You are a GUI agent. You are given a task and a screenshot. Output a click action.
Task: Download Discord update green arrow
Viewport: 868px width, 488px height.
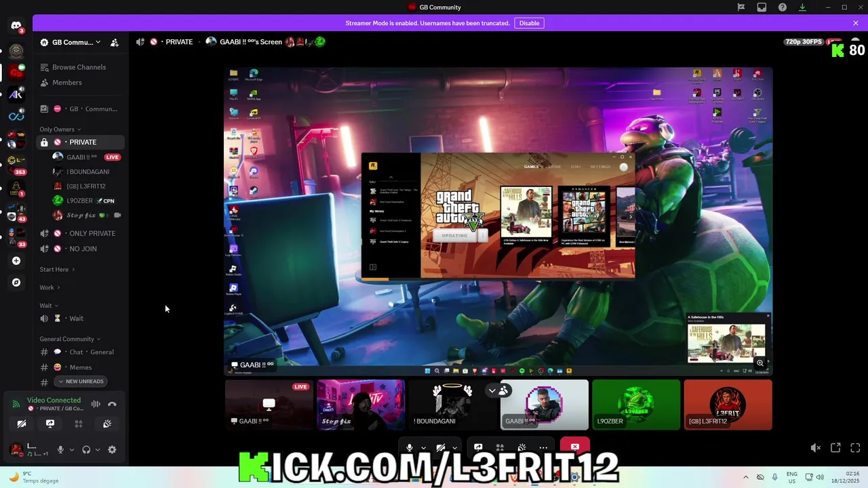click(x=802, y=7)
